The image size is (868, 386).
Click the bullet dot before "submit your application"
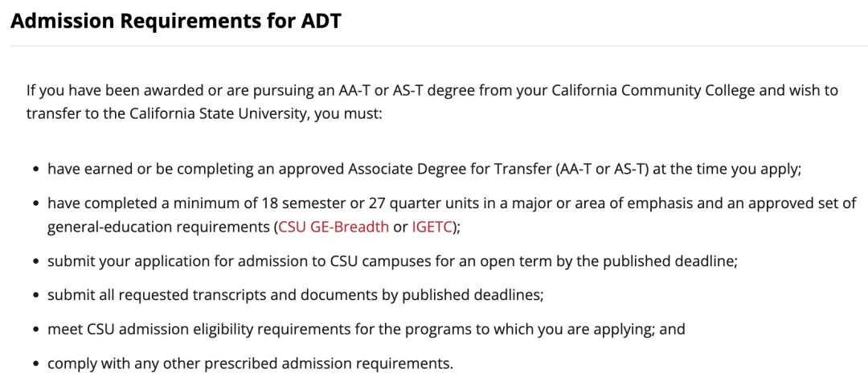click(36, 263)
